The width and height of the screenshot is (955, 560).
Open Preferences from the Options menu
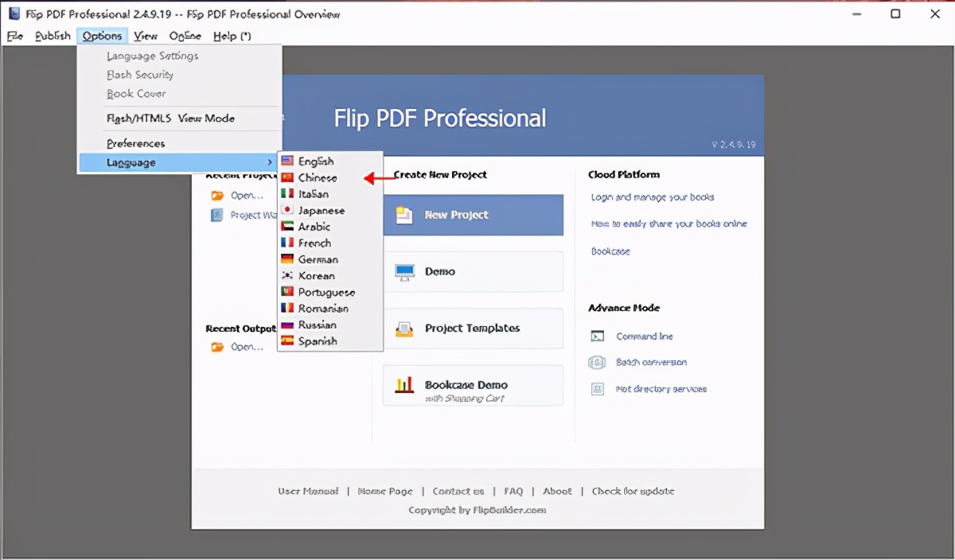click(x=135, y=143)
